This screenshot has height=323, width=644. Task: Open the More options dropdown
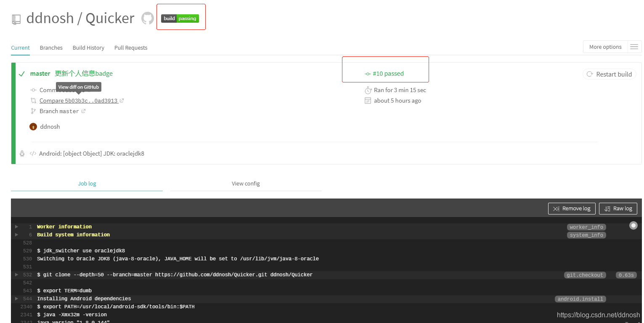point(605,47)
